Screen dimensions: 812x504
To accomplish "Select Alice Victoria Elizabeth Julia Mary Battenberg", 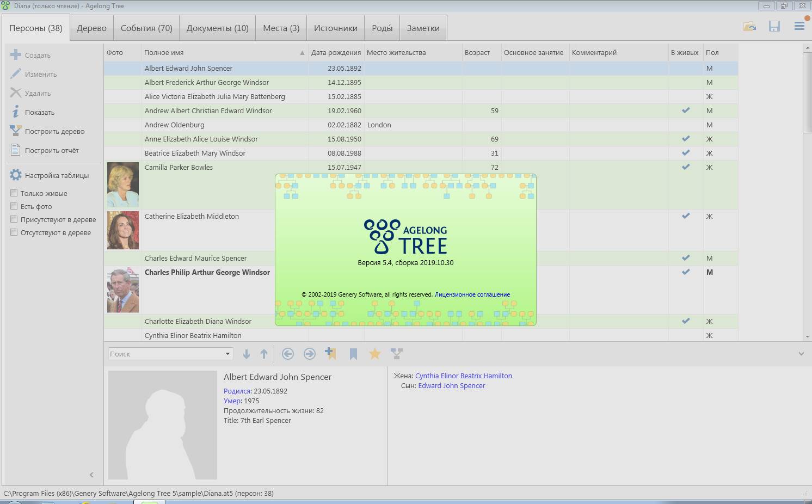I will (x=421, y=96).
